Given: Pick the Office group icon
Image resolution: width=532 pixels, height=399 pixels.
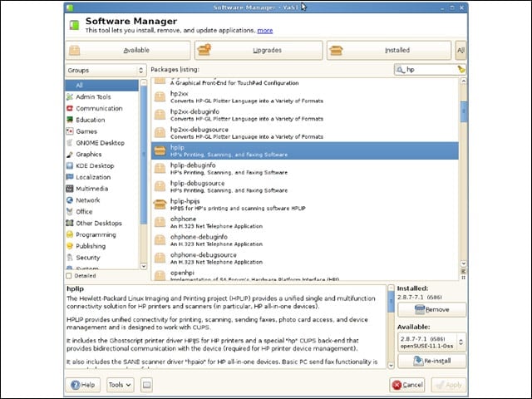Looking at the screenshot, I should click(70, 212).
